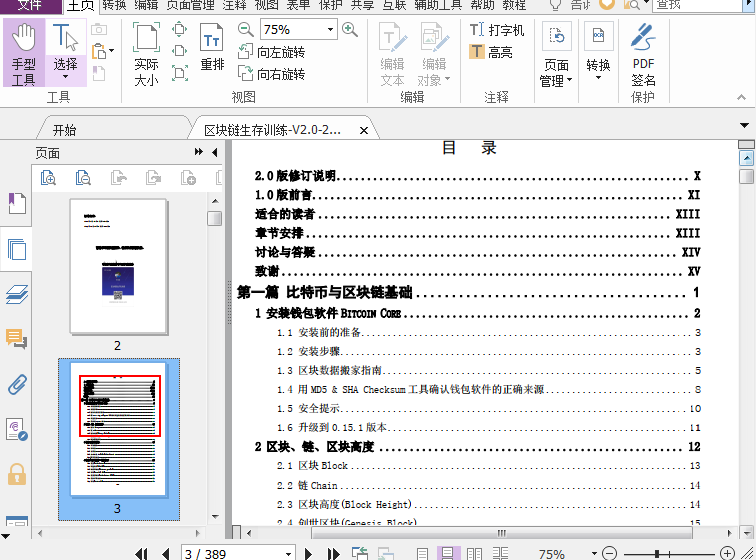
Task: Open the Comment (注释) ribbon tab
Action: (x=235, y=6)
